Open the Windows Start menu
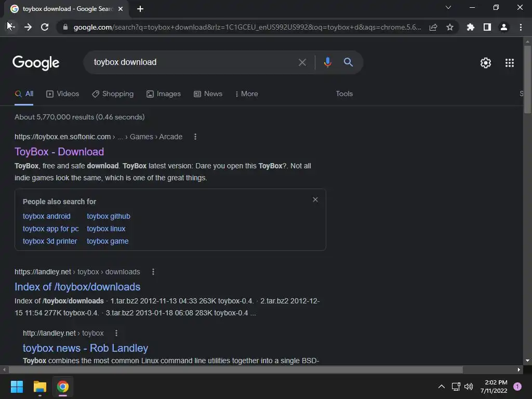The width and height of the screenshot is (532, 399). click(17, 387)
